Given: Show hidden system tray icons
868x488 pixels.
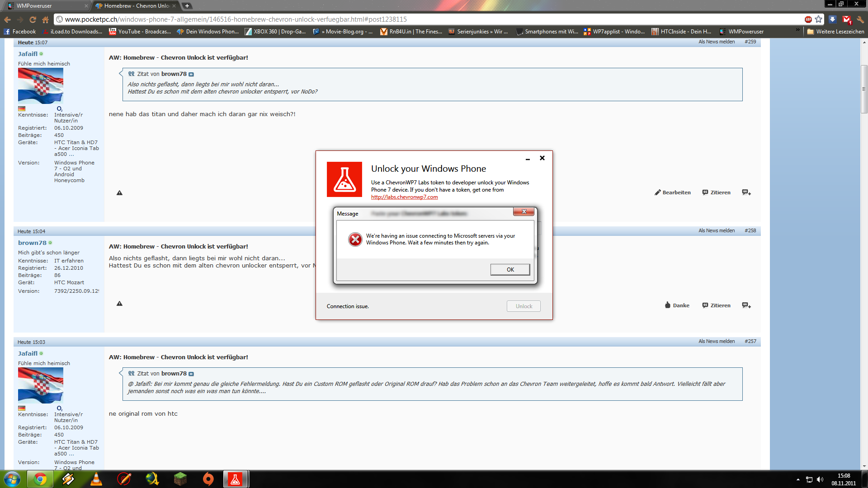Looking at the screenshot, I should click(x=798, y=479).
